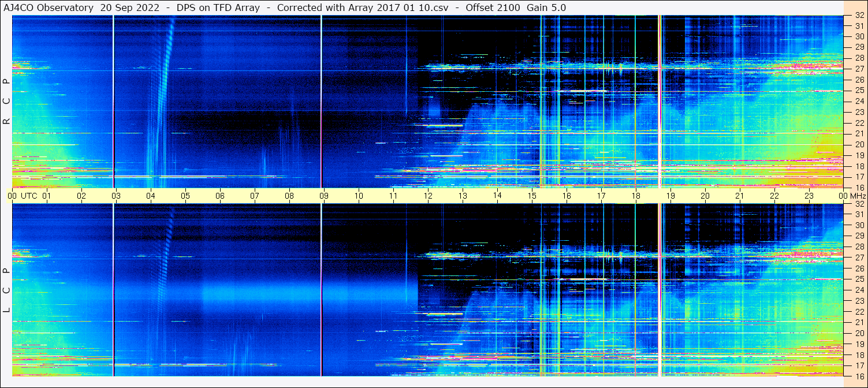Click hour '11' on UTC time axis
Viewport: 868px width, 388px height.
(393, 196)
